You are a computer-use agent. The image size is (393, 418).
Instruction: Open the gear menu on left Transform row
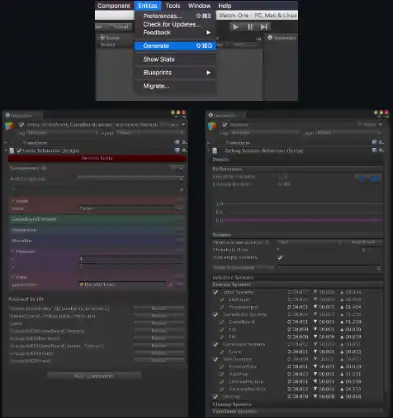[x=184, y=142]
